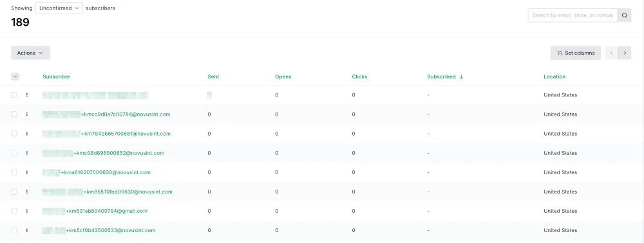Go to the previous page arrow
This screenshot has height=243, width=644.
pos(612,53)
